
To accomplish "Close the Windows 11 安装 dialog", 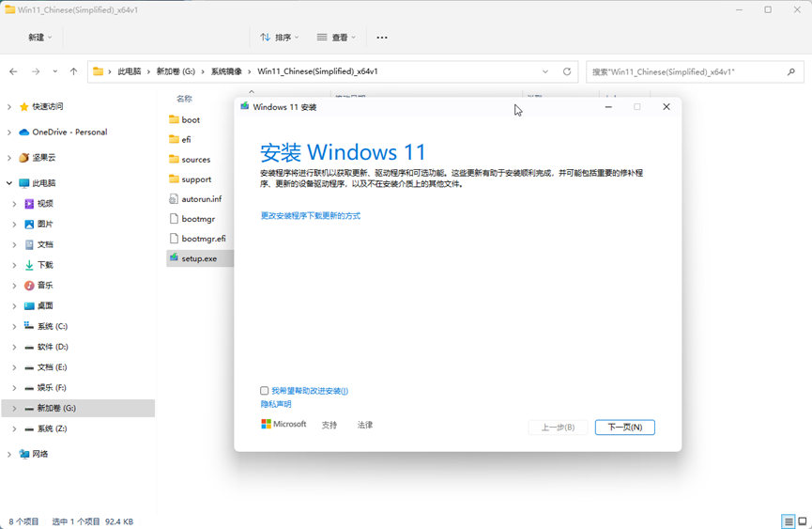I will tap(666, 107).
